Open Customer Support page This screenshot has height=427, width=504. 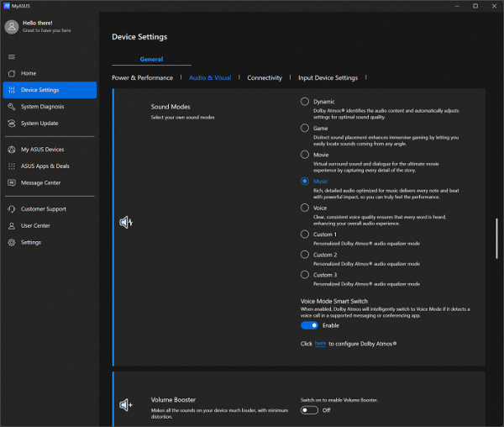click(43, 209)
